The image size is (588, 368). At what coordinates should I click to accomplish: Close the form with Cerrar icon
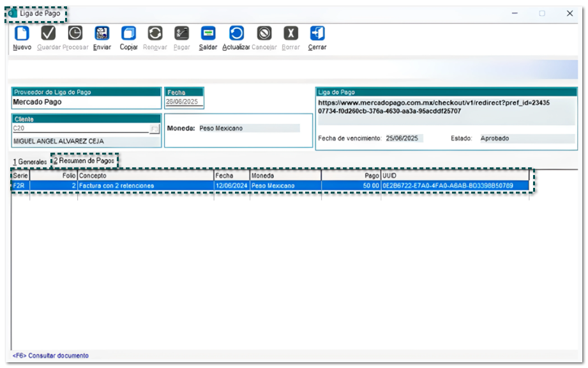pyautogui.click(x=317, y=34)
